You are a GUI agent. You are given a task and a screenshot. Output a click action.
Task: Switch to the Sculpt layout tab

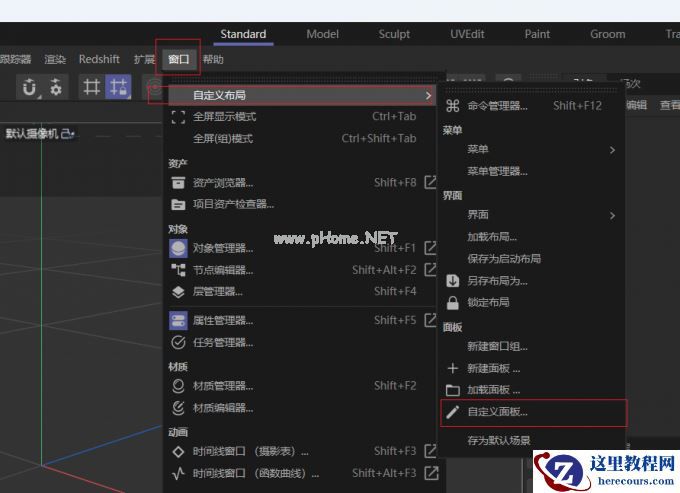coord(394,34)
